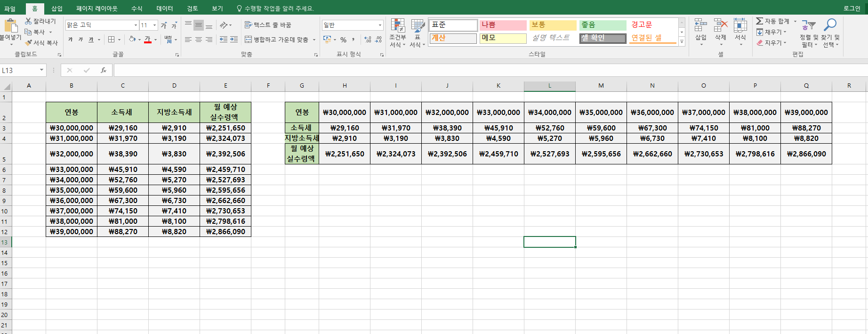
Task: Open Conditional Formatting (조건부 서식)
Action: [398, 33]
